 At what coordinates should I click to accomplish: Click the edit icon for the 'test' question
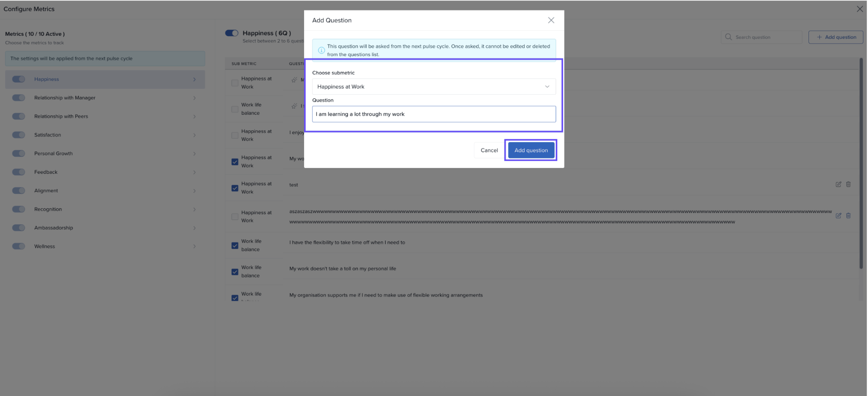pyautogui.click(x=838, y=184)
